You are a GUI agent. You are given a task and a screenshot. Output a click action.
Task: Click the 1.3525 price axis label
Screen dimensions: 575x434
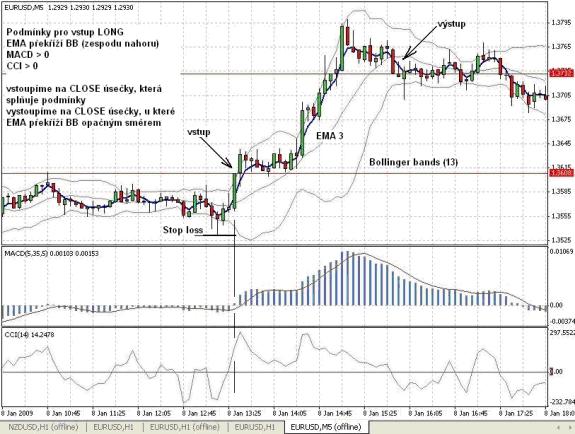[x=561, y=240]
